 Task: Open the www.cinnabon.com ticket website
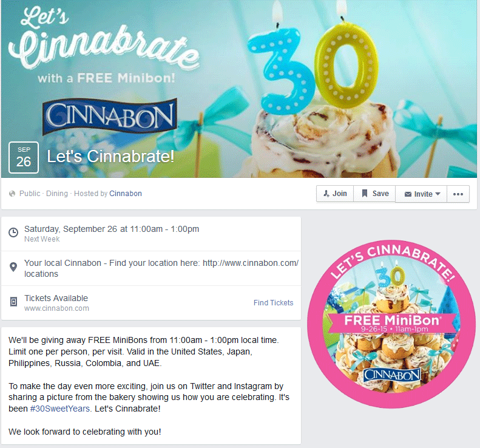(x=56, y=308)
